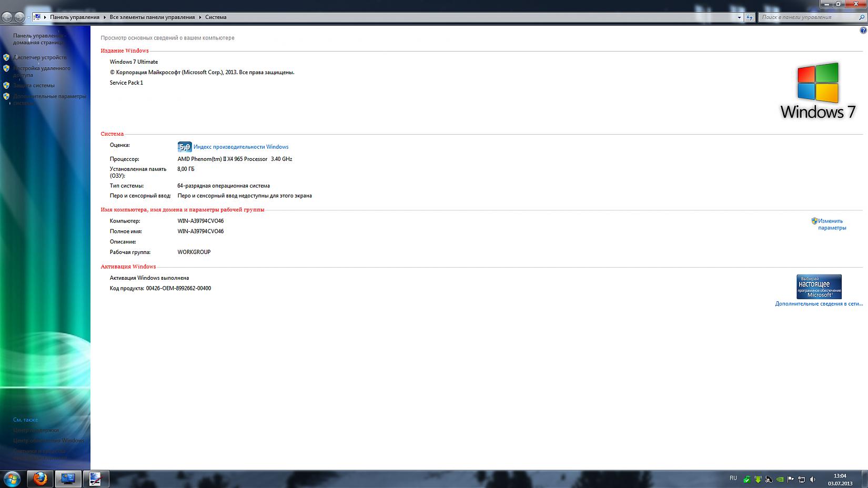
Task: Click 'Перо и сенсорный ввод недоступны' text
Action: coord(245,196)
